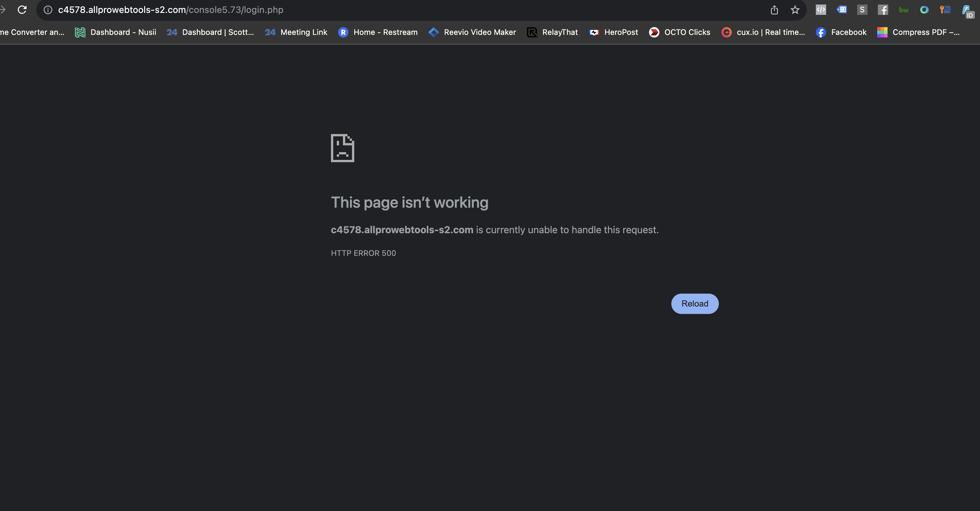Open the teal circle extension icon
This screenshot has height=511, width=980.
tap(924, 10)
